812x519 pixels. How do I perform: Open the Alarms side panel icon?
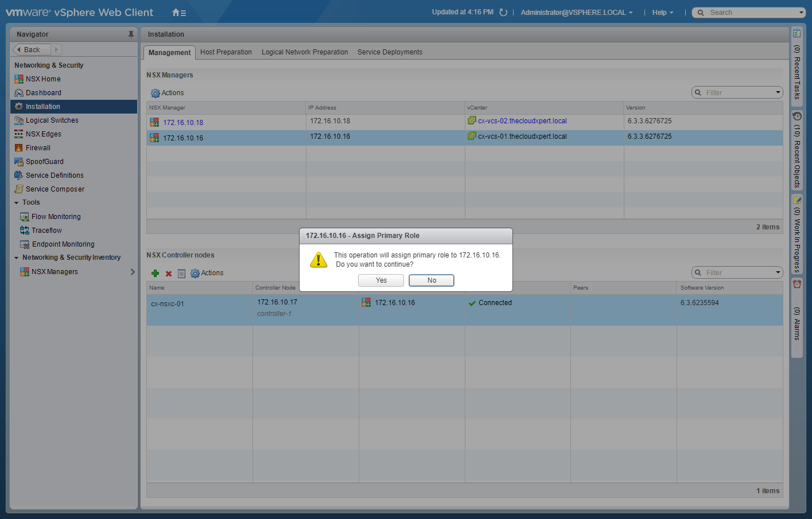(797, 284)
